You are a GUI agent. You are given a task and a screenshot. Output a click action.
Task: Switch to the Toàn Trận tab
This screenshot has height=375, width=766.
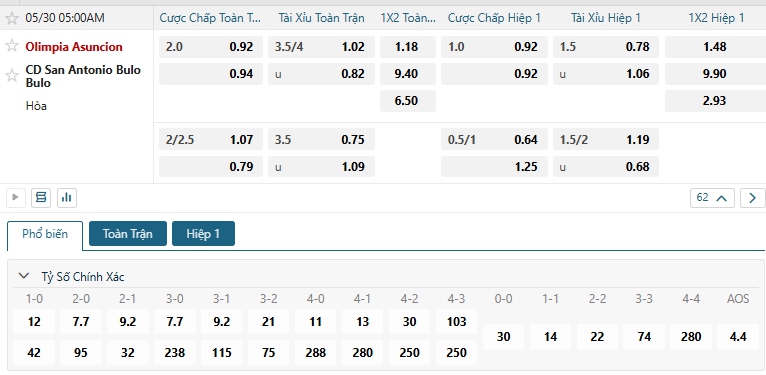click(x=128, y=233)
